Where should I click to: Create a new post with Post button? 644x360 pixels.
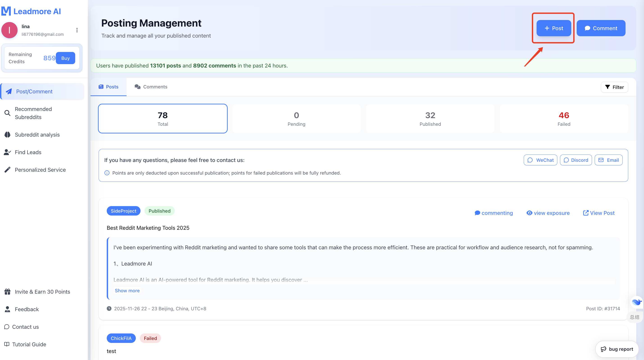pos(553,28)
